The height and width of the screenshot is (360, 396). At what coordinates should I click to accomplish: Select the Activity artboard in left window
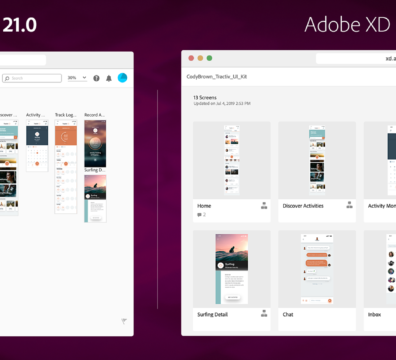(37, 145)
